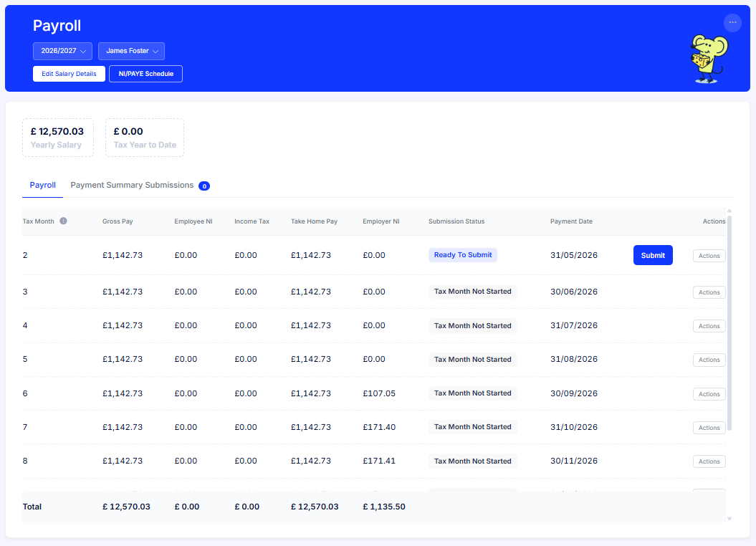Click Edit Salary Details button
This screenshot has width=756, height=546.
pyautogui.click(x=69, y=74)
